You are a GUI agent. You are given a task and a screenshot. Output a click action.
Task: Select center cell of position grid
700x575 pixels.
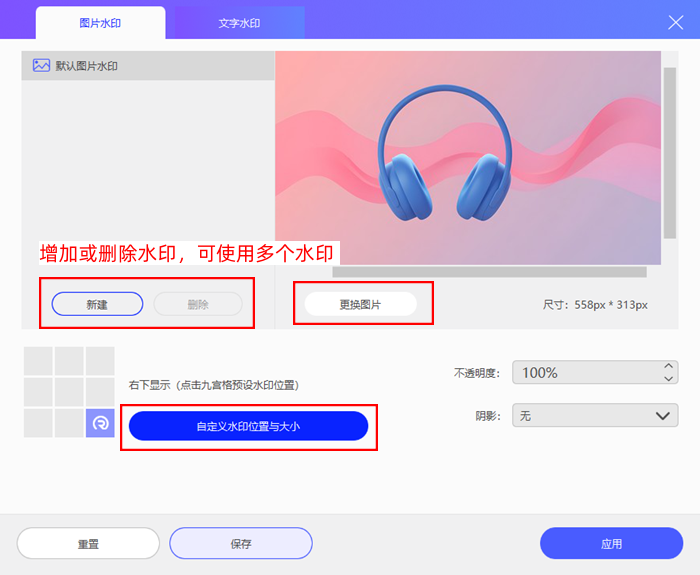tap(69, 392)
